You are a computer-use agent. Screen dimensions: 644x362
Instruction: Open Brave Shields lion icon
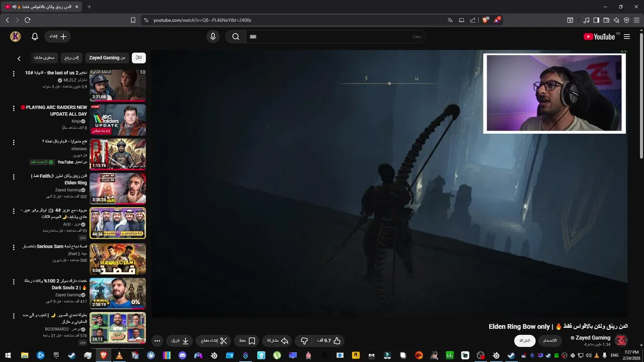pyautogui.click(x=485, y=20)
